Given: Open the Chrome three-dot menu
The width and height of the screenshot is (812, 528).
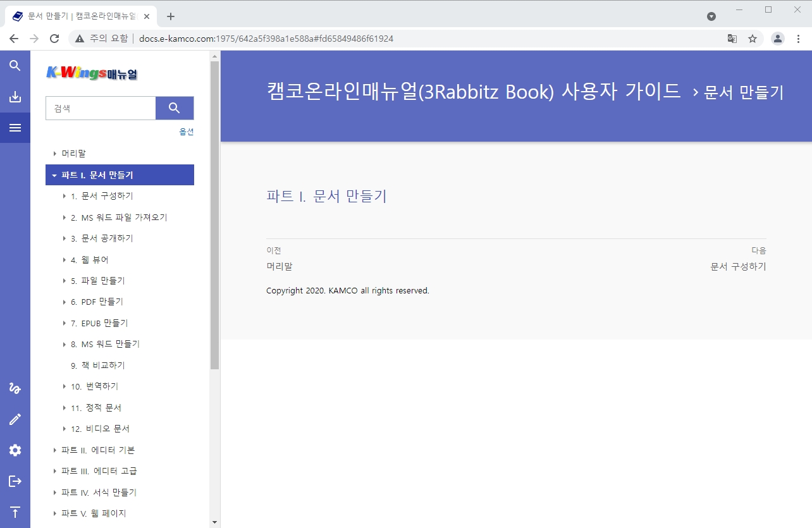Looking at the screenshot, I should pos(798,39).
